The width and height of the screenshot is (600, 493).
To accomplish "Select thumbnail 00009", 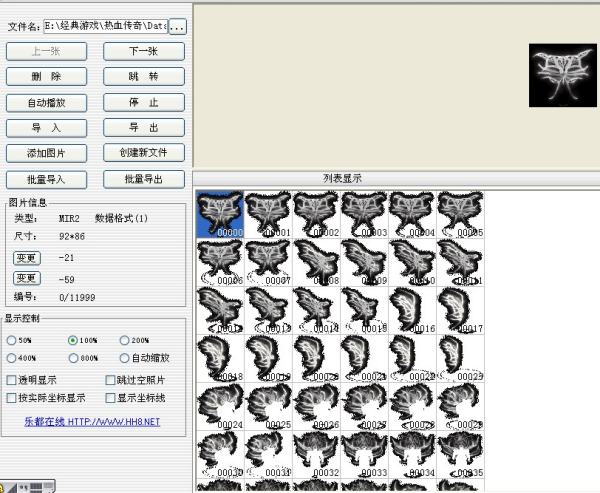I will click(x=364, y=263).
